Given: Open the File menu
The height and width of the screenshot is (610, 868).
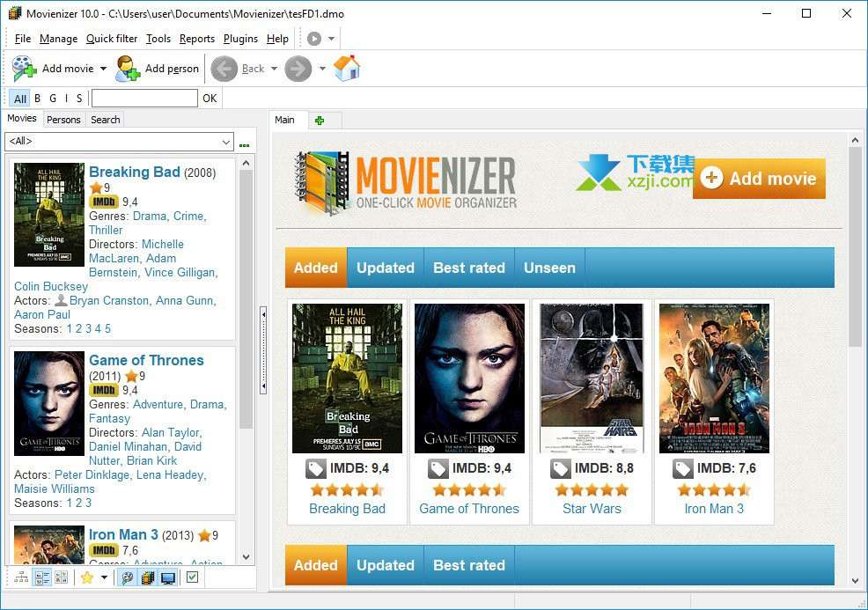Looking at the screenshot, I should pyautogui.click(x=23, y=39).
